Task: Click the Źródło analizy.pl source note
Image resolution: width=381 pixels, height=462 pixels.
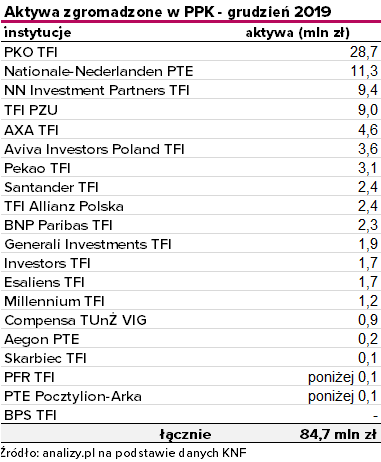Action: (124, 453)
